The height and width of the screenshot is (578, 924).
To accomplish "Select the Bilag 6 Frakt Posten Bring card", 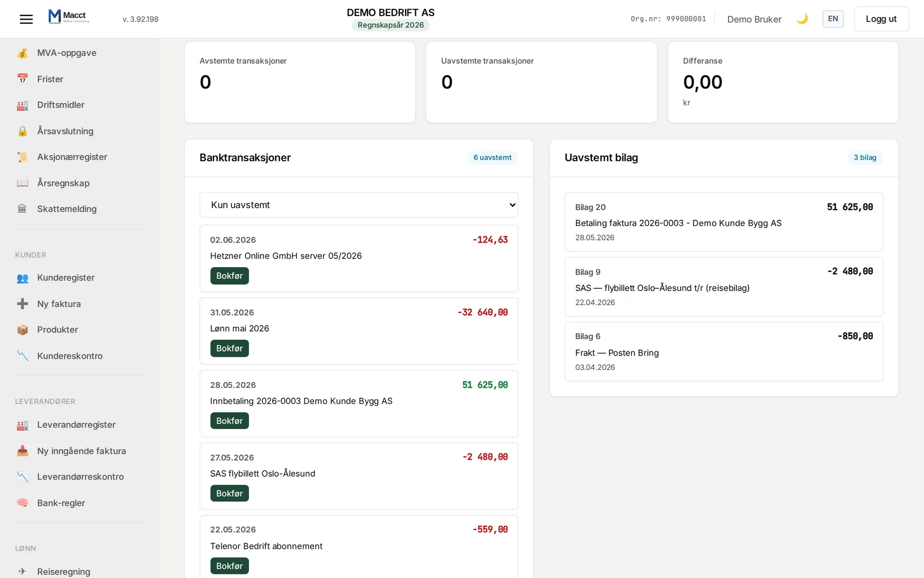I will pos(724,351).
